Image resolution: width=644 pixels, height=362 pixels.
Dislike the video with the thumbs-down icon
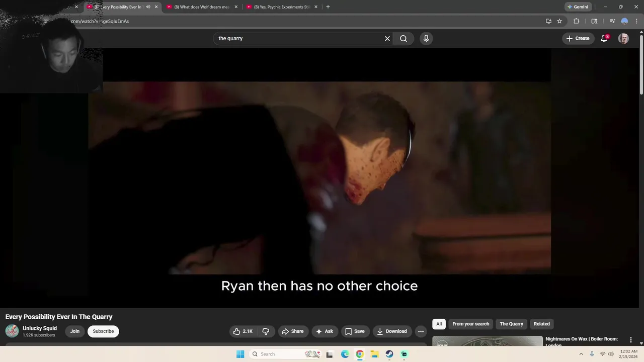(x=266, y=331)
